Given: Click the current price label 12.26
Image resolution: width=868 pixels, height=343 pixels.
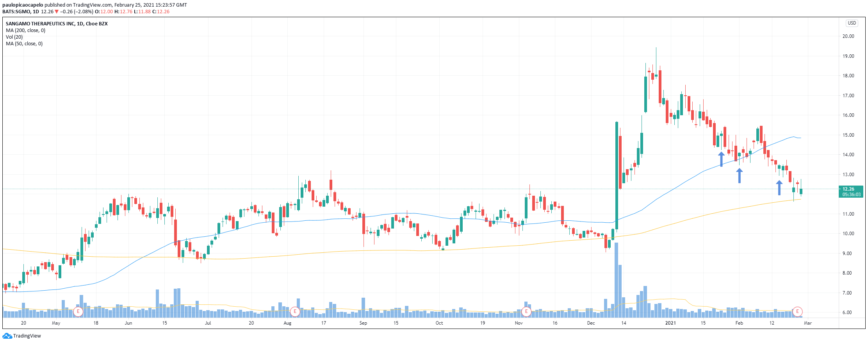Looking at the screenshot, I should pos(851,191).
